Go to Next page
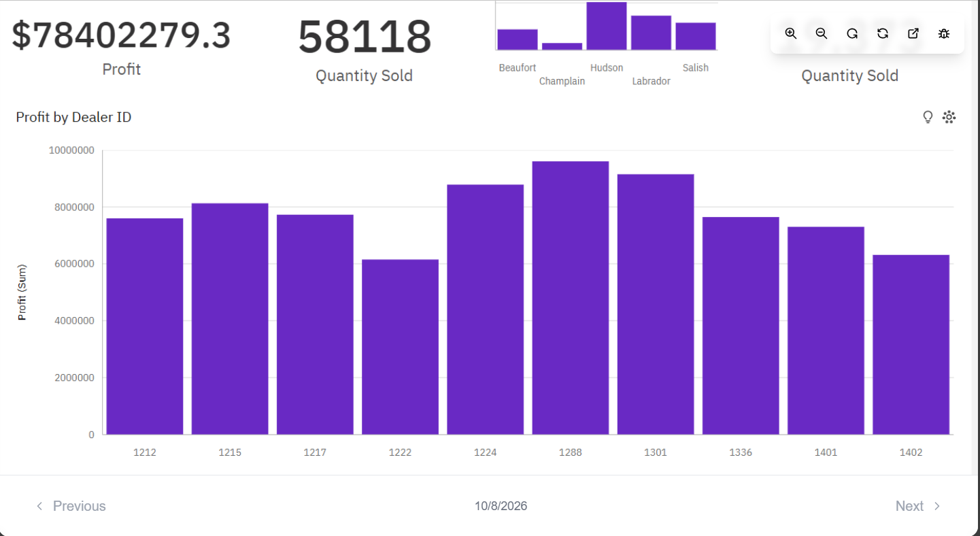The width and height of the screenshot is (980, 536). tap(918, 506)
